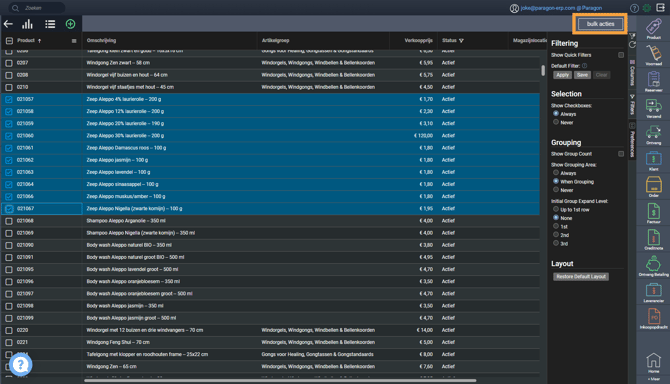Uncheck the checkbox for product 021057
This screenshot has height=384, width=670.
coord(9,99)
